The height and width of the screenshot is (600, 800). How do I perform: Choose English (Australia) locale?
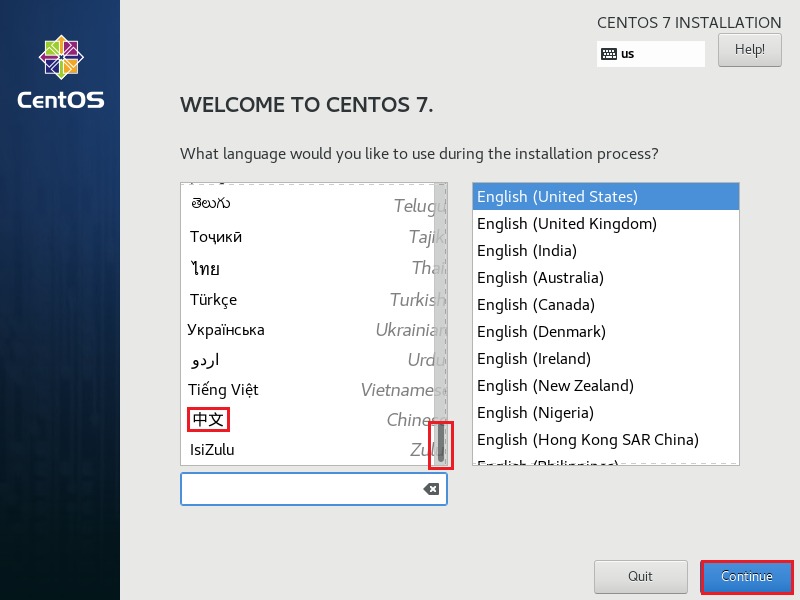coord(606,278)
